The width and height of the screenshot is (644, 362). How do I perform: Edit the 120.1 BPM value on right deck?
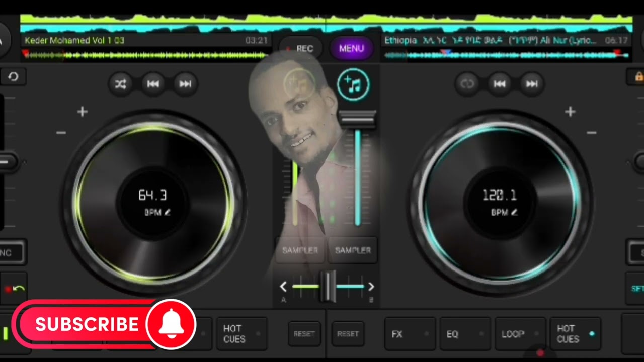point(499,195)
